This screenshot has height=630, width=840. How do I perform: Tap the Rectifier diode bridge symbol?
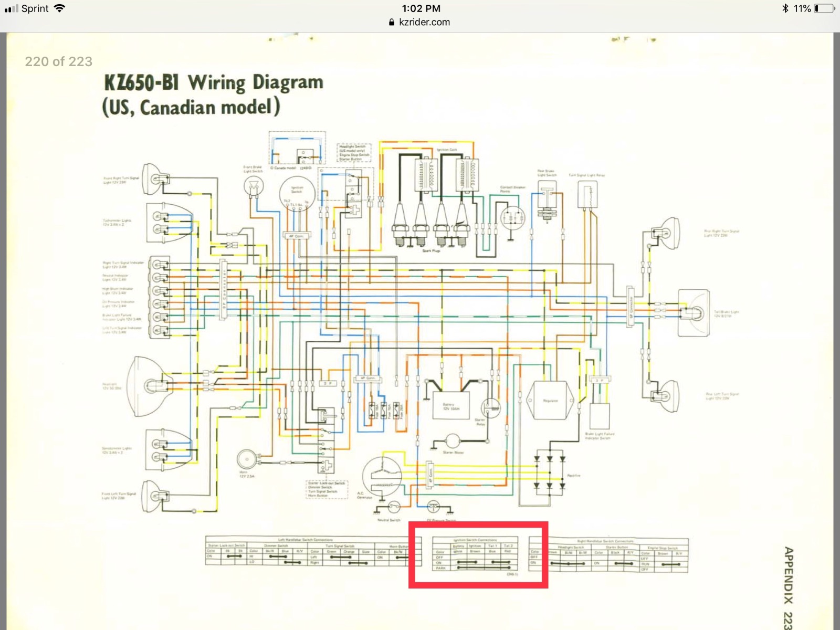point(549,472)
